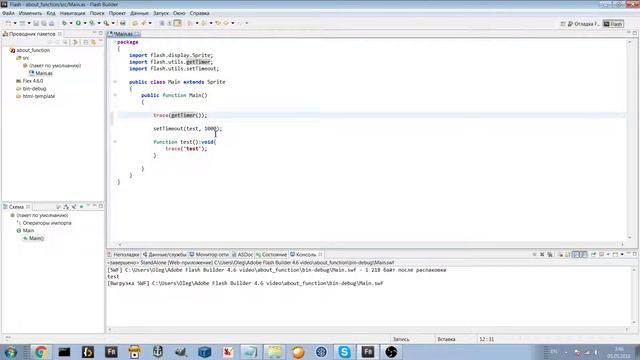Image resolution: width=640 pixels, height=360 pixels.
Task: Click the Remove All Terminated icon in console
Action: (x=550, y=254)
